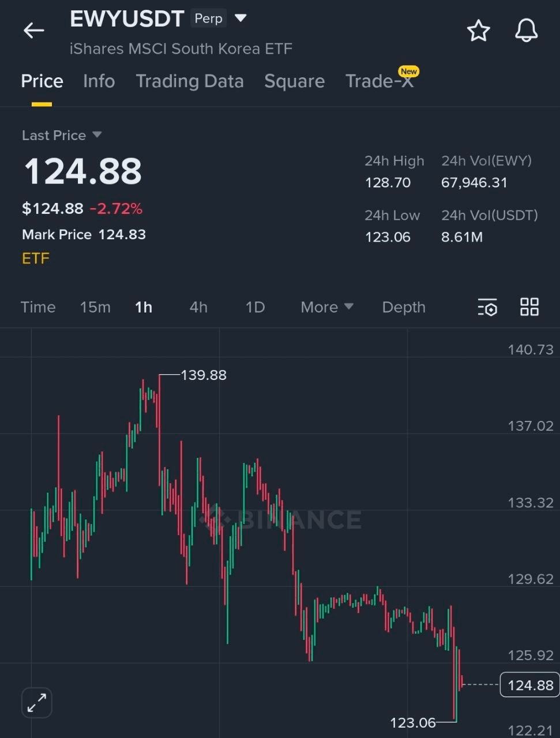The image size is (560, 738).
Task: Switch to the Info tab
Action: pos(99,81)
